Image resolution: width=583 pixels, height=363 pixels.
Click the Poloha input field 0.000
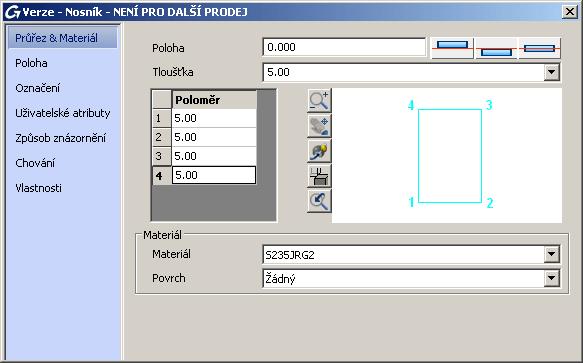pyautogui.click(x=344, y=47)
